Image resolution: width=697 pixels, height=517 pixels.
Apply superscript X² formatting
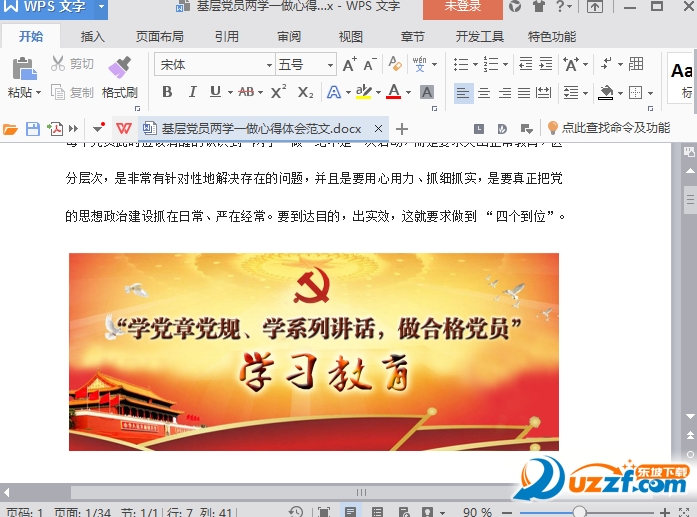pyautogui.click(x=278, y=92)
